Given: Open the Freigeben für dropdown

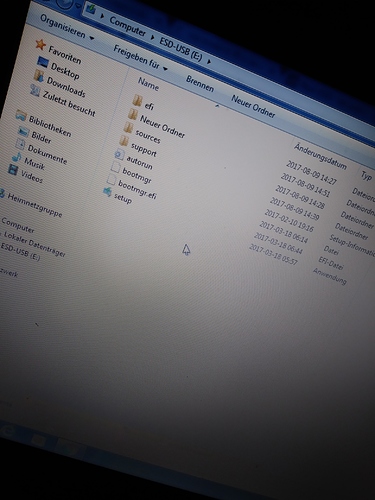Looking at the screenshot, I should coord(140,59).
